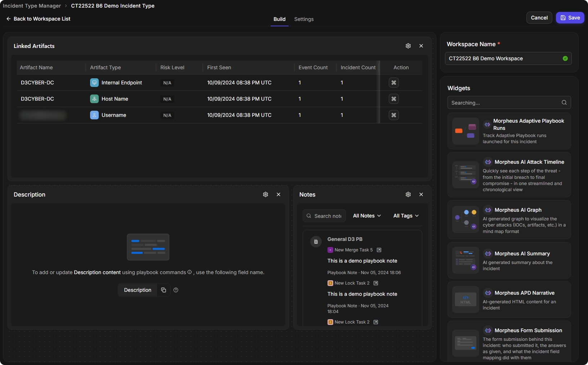Click the Search notes field
This screenshot has width=588, height=365.
click(324, 216)
